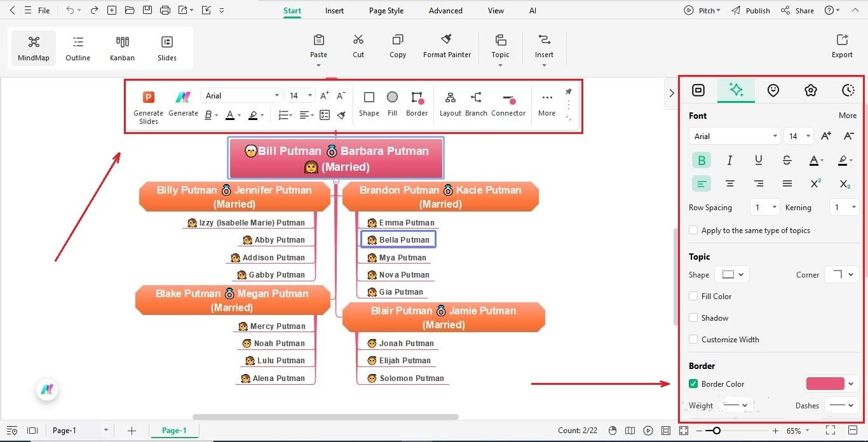The width and height of the screenshot is (868, 442).
Task: Enable the Fill Color checkbox
Action: pos(693,296)
